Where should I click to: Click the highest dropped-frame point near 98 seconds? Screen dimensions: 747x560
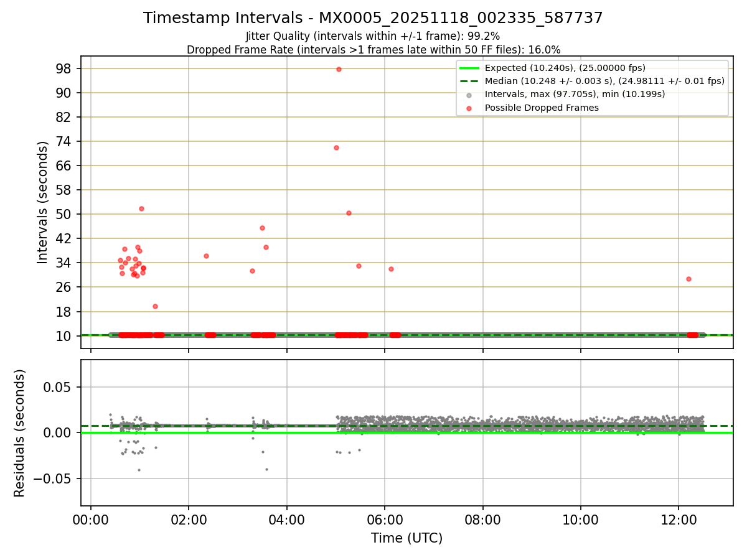[x=339, y=69]
